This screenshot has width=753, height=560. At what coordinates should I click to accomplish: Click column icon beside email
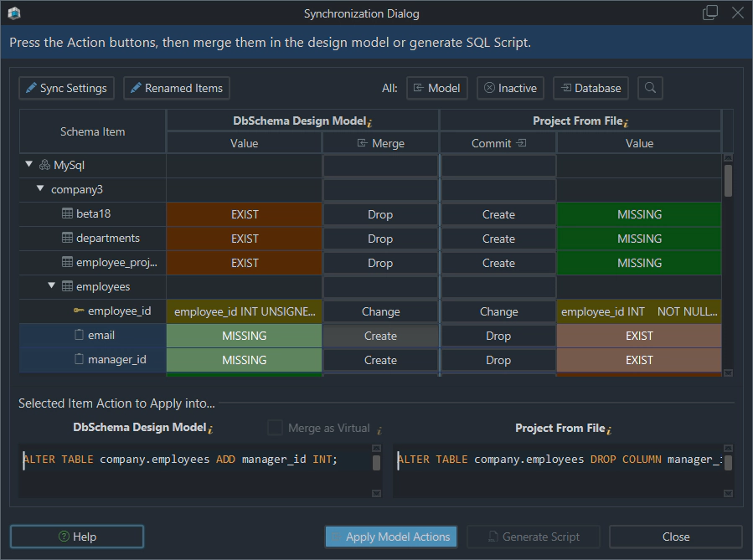click(80, 335)
